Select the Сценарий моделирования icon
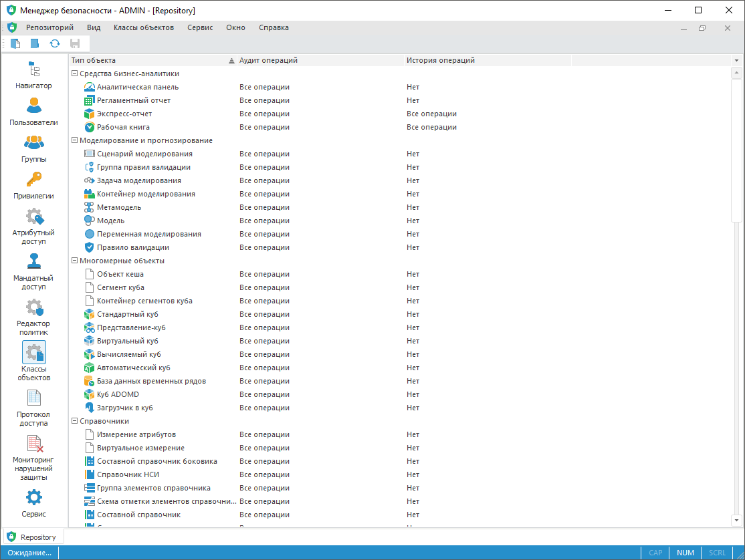Image resolution: width=745 pixels, height=560 pixels. pyautogui.click(x=90, y=154)
